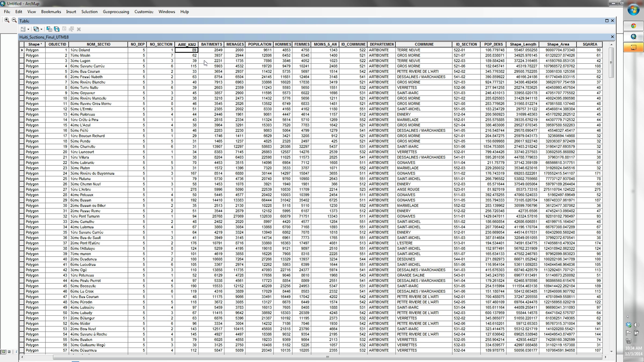
Task: Click the Chrome icon in the taskbar
Action: [x=633, y=26]
